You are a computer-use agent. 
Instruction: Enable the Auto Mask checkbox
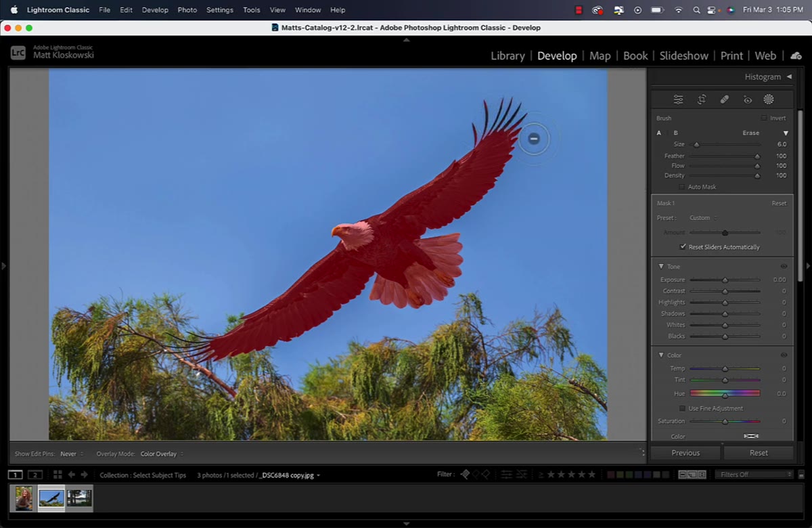point(682,187)
